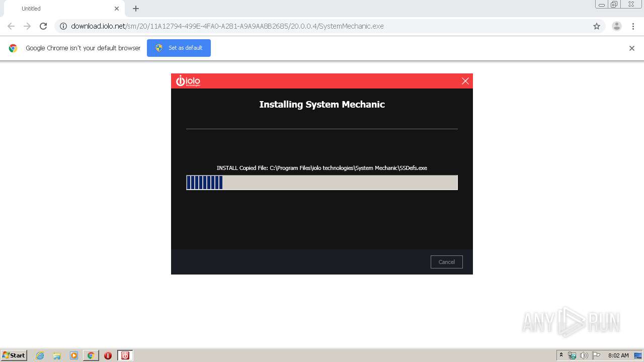This screenshot has height=362, width=644.
Task: Set Chrome as default browser
Action: pyautogui.click(x=179, y=48)
